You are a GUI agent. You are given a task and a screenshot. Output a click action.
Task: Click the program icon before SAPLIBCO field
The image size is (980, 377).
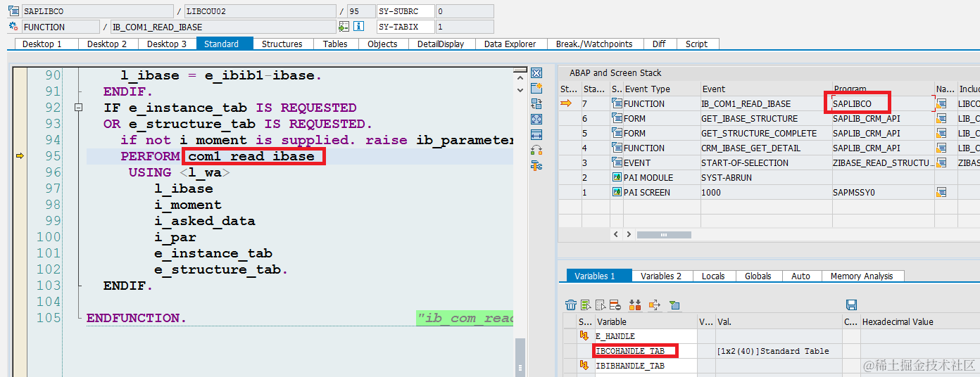click(x=13, y=11)
